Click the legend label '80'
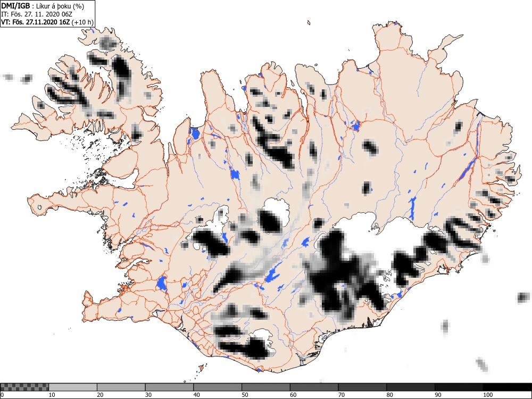The image size is (532, 399). pyautogui.click(x=389, y=395)
